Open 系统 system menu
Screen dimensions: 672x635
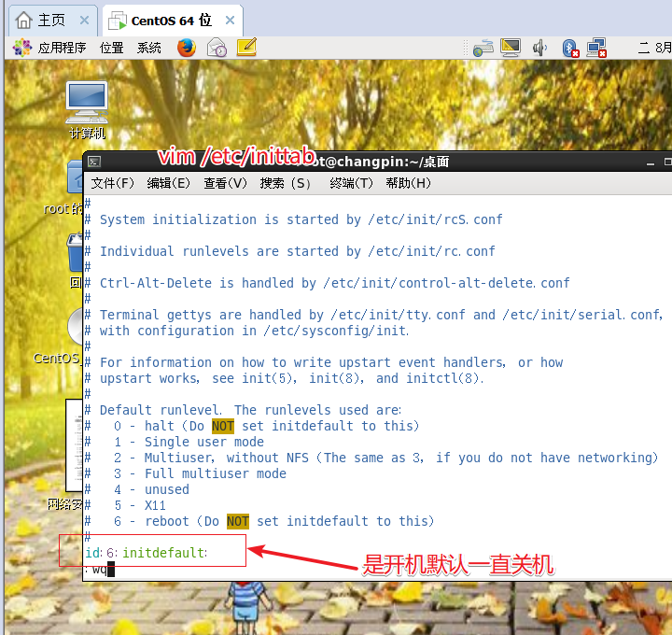pos(148,48)
